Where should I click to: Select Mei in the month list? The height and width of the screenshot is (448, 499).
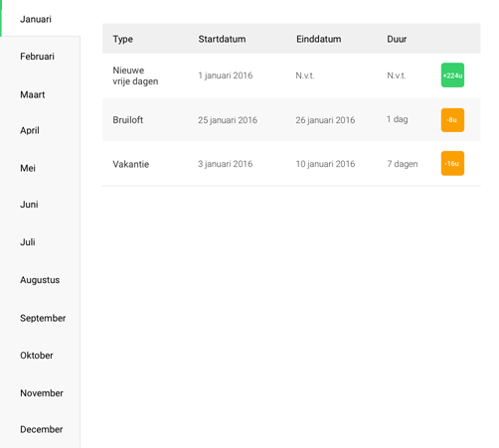click(40, 168)
